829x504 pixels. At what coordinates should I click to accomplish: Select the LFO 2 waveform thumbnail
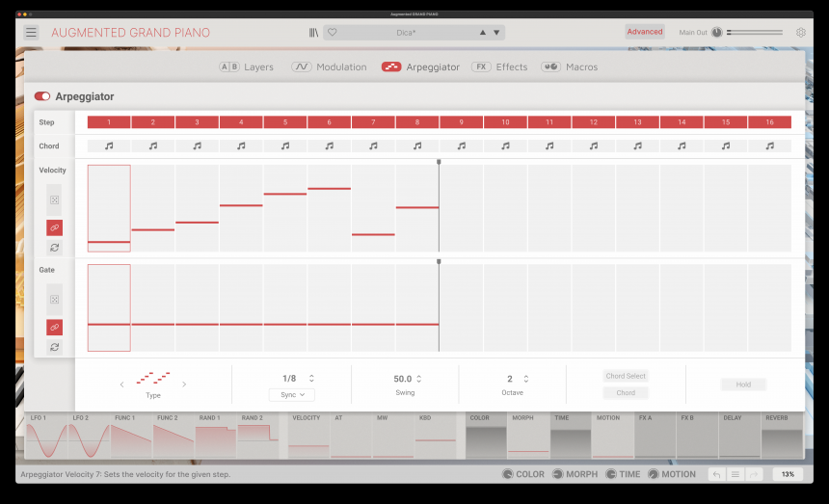pyautogui.click(x=89, y=436)
